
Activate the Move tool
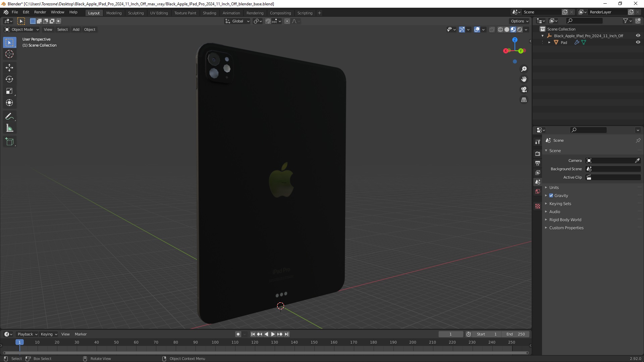9,67
